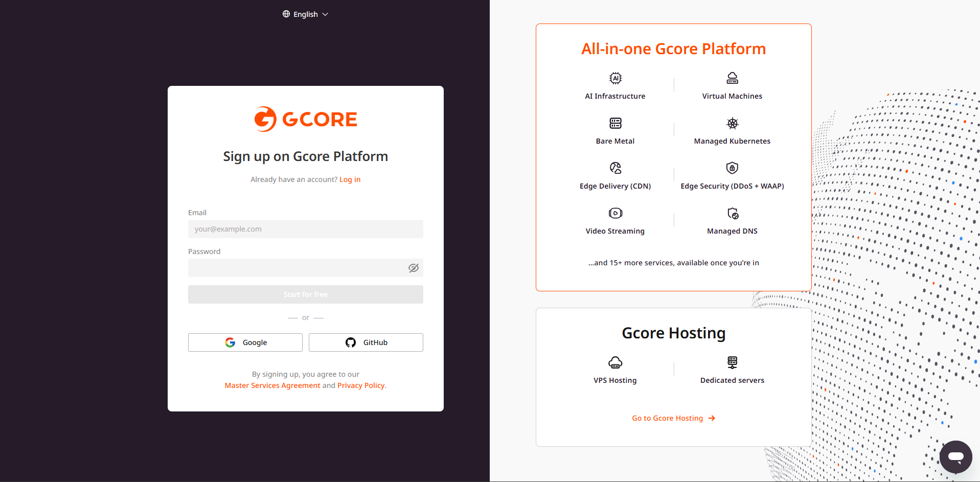Viewport: 980px width, 482px height.
Task: Click the All-in-one Gcore Platform heading
Action: [x=673, y=49]
